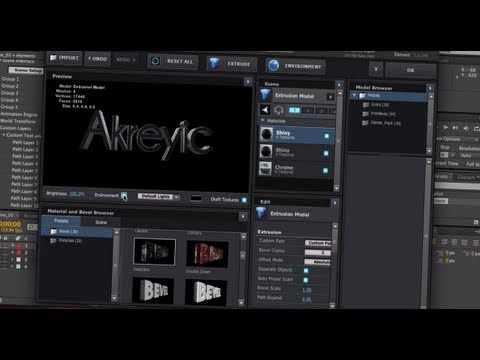Click bevel presets grid scroll down arrow
Image resolution: width=480 pixels, height=360 pixels.
pyautogui.click(x=242, y=303)
